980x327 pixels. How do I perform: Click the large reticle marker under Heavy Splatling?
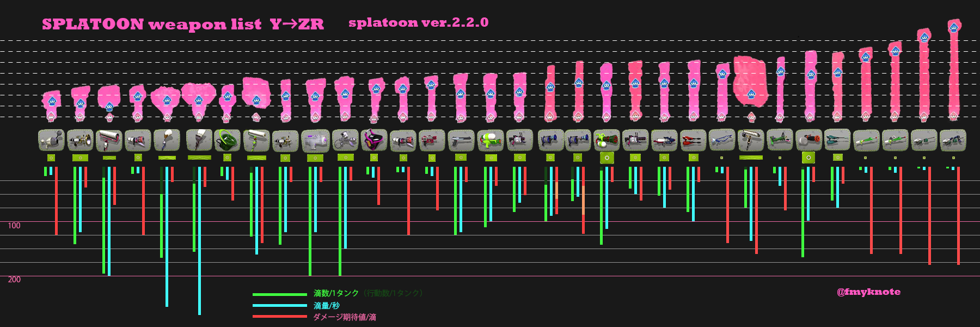pyautogui.click(x=808, y=158)
